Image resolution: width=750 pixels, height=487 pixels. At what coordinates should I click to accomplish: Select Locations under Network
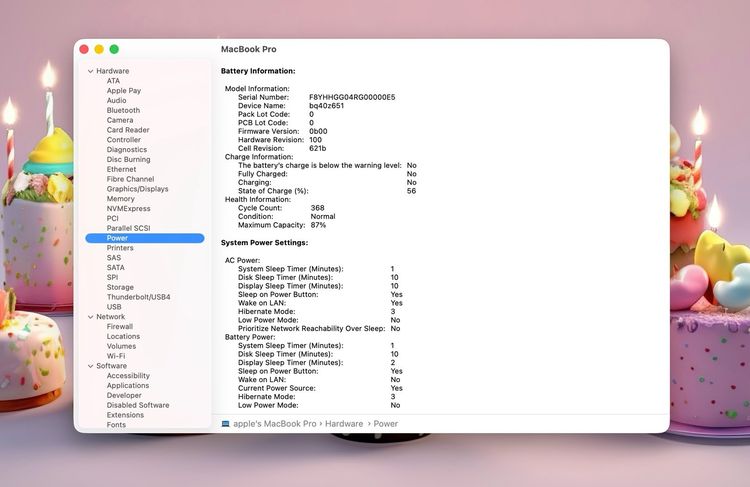tap(123, 336)
